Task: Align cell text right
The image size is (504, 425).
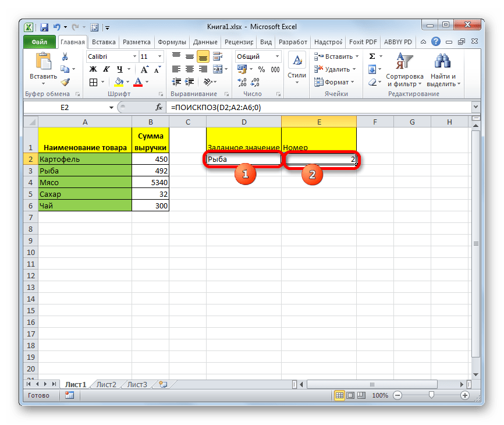Action: pyautogui.click(x=203, y=69)
